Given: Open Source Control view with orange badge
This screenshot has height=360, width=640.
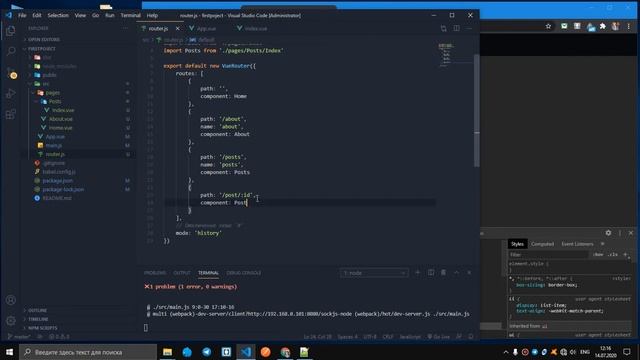Looking at the screenshot, I should coord(11,73).
